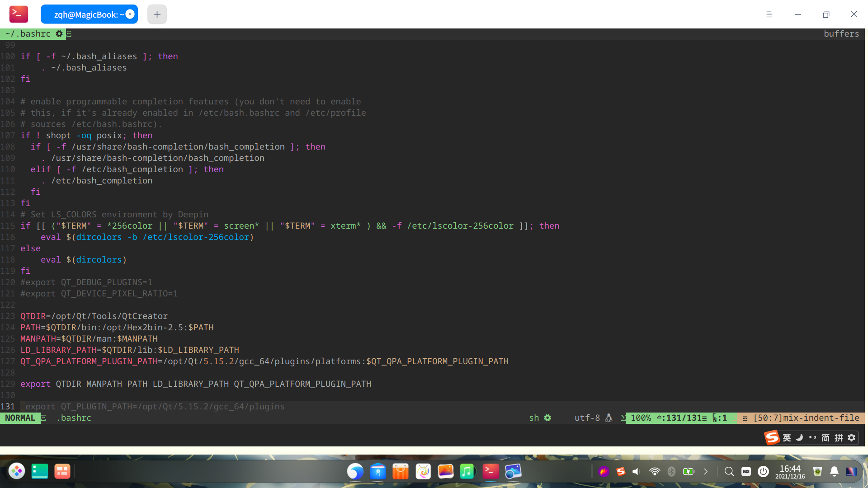The height and width of the screenshot is (488, 868).
Task: Open the Wi-Fi network tray menu
Action: (x=654, y=472)
